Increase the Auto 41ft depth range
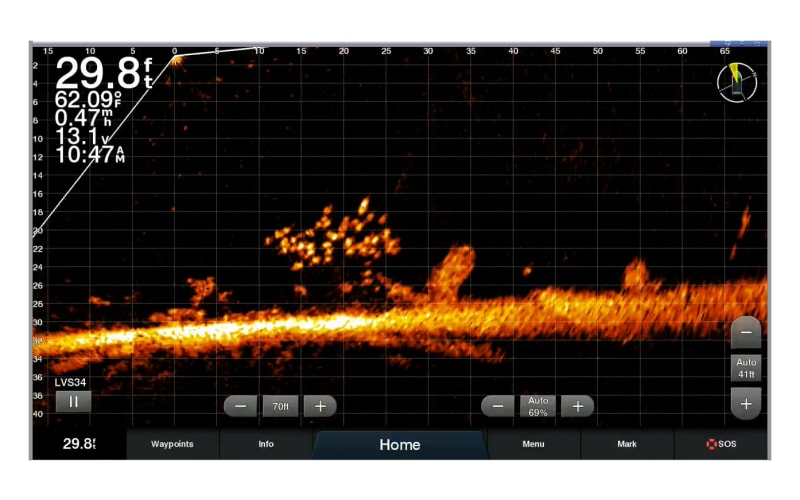The height and width of the screenshot is (500, 800). coord(746,404)
